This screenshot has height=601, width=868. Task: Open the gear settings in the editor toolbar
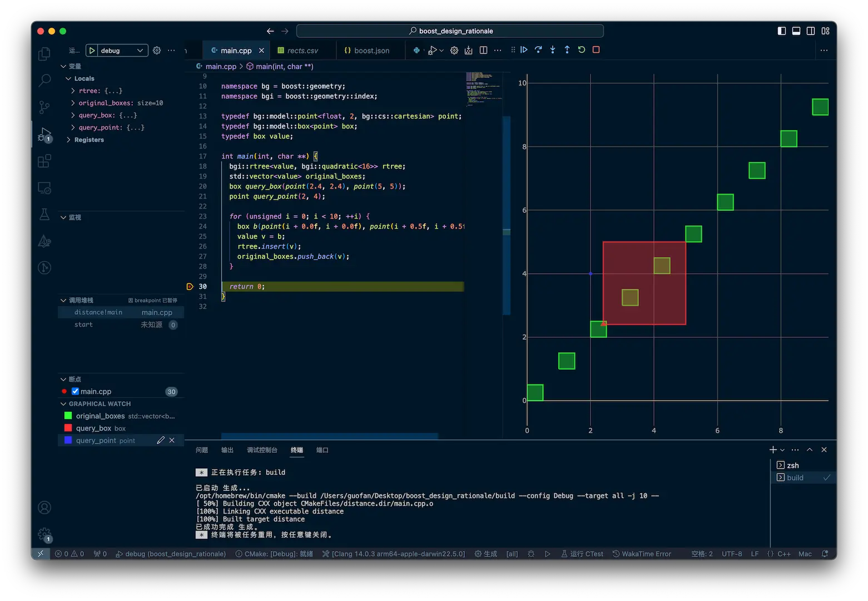point(454,50)
